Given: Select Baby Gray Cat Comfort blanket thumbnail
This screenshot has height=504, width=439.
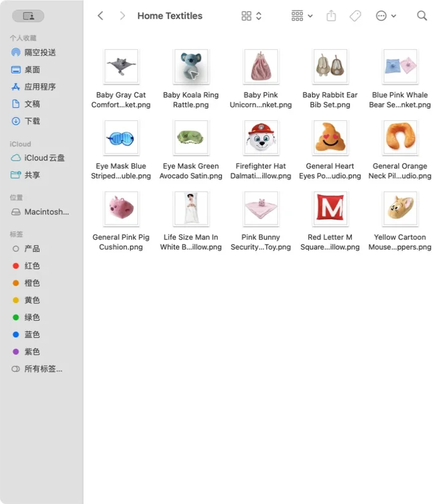Looking at the screenshot, I should [x=121, y=66].
